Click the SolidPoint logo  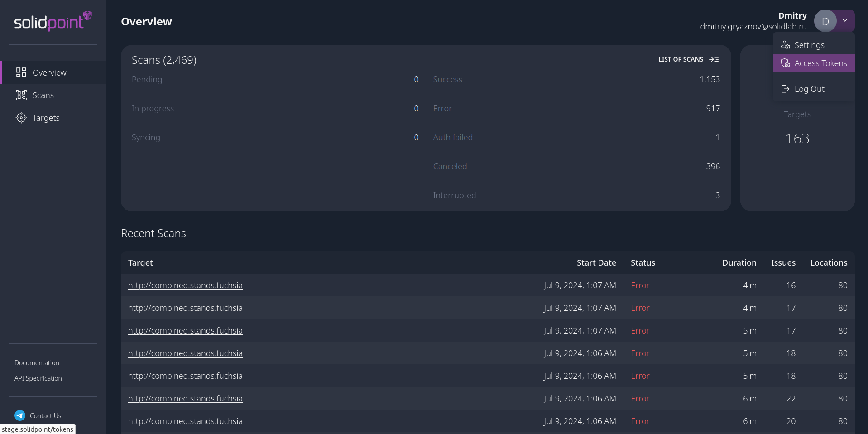pyautogui.click(x=53, y=21)
